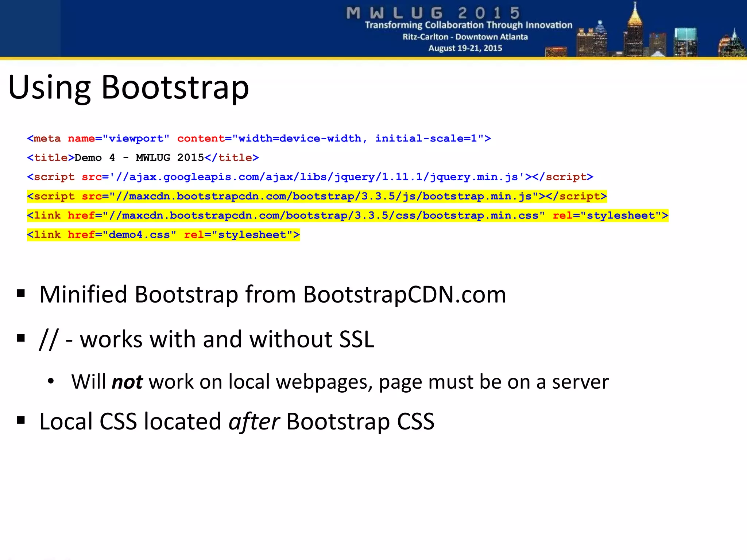This screenshot has width=747, height=560.
Task: Click 'Transforming Collaboration Through Innovation' tagline
Action: [x=469, y=25]
